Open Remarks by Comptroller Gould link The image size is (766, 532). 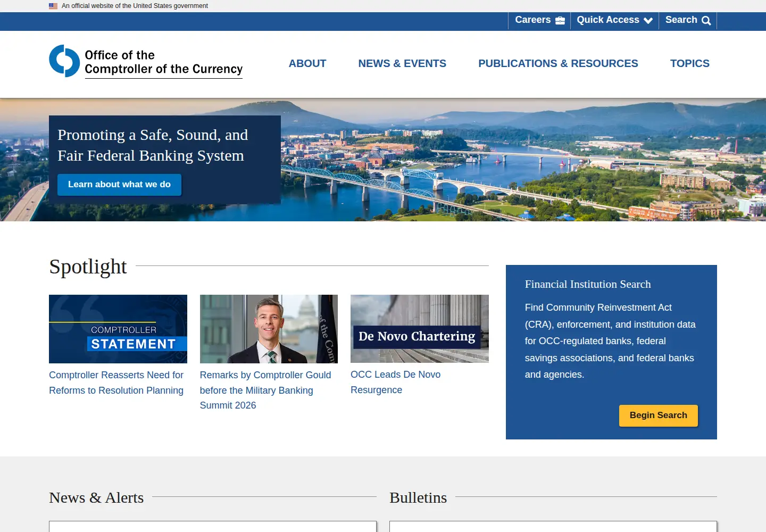click(x=265, y=390)
